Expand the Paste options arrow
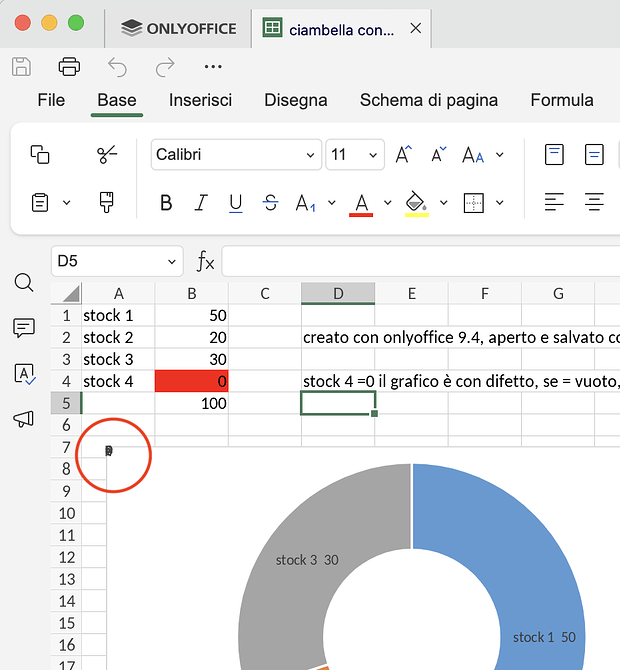 click(67, 203)
